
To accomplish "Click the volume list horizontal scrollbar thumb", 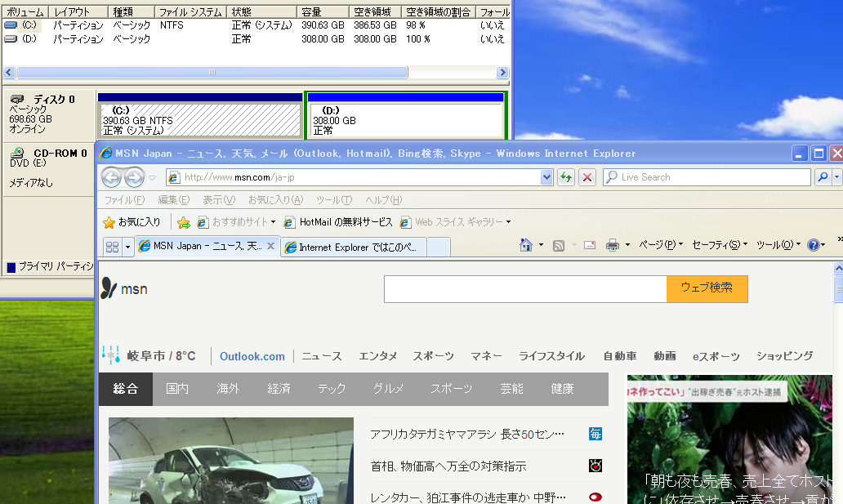I will coord(212,72).
